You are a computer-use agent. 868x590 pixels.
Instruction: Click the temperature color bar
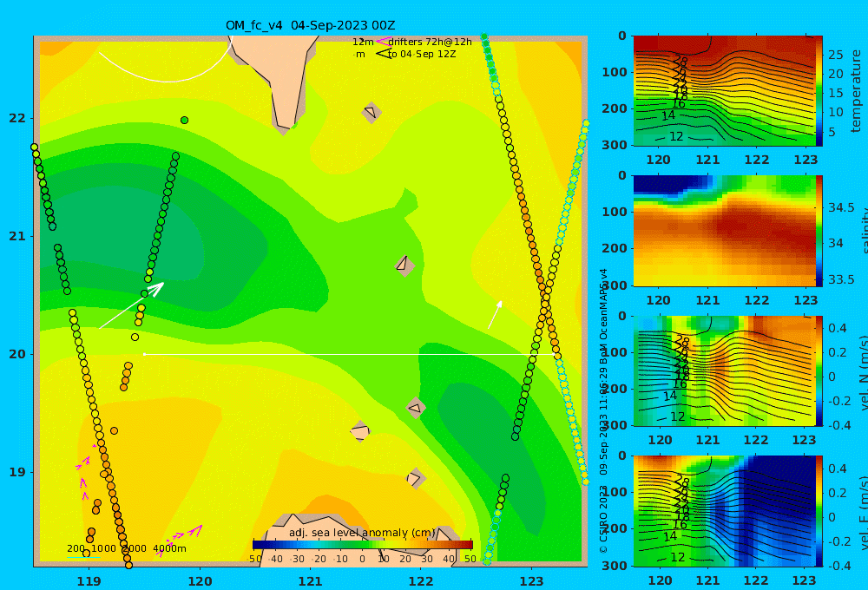(x=819, y=91)
